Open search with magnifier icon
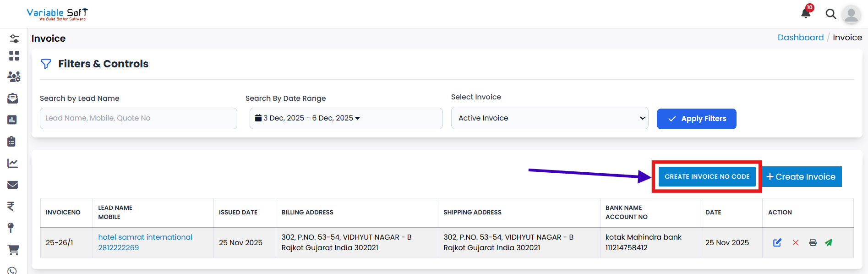Image resolution: width=868 pixels, height=274 pixels. click(830, 14)
